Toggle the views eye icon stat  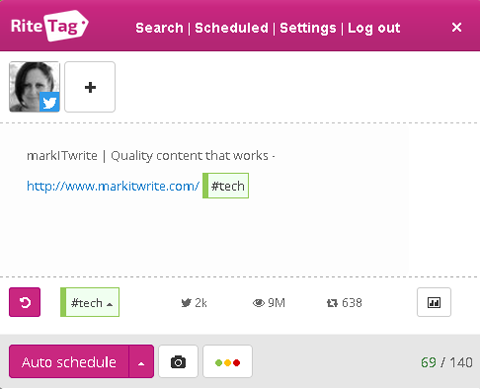pos(259,303)
